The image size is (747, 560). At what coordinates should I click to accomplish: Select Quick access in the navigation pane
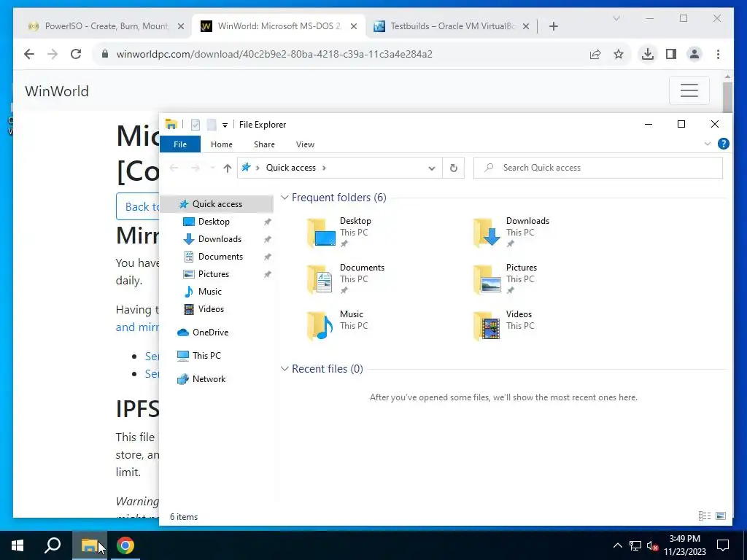tap(217, 204)
